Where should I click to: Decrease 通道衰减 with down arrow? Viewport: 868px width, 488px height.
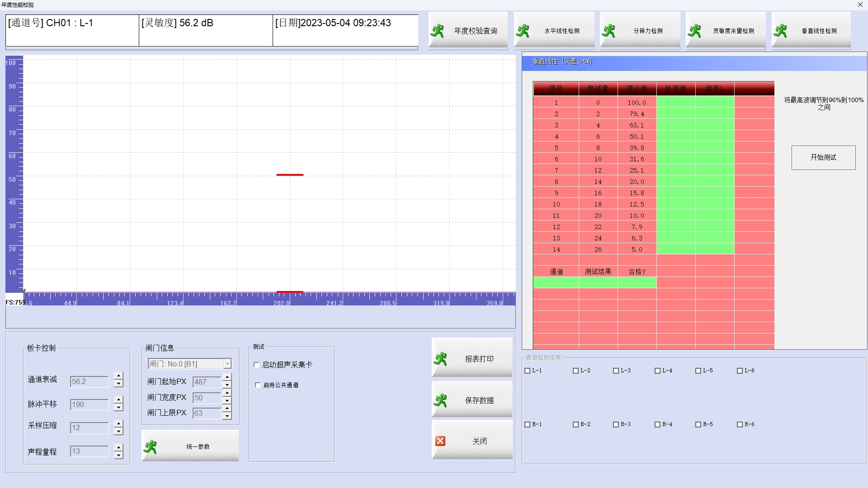click(118, 384)
